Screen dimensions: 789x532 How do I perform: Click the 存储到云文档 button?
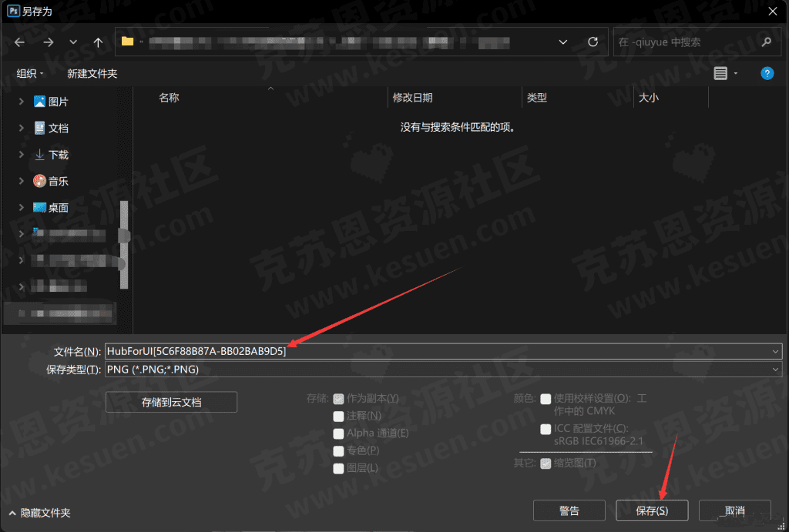click(x=171, y=401)
